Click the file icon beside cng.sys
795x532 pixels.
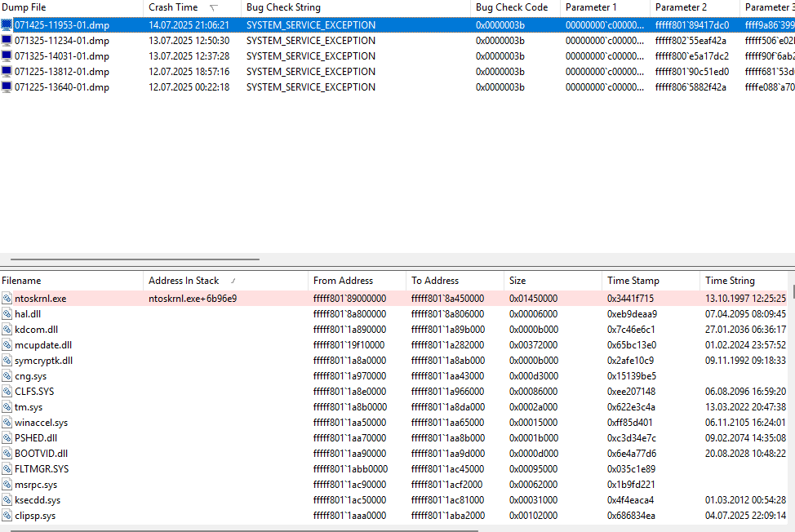7,376
